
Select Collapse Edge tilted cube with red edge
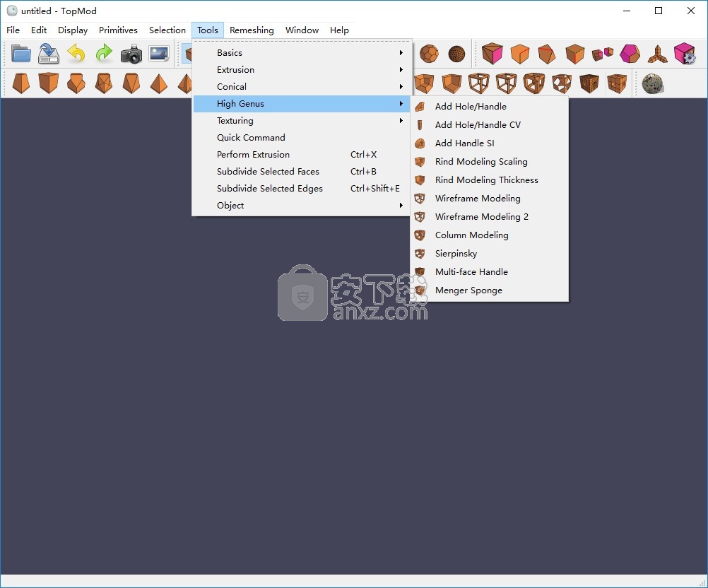(548, 54)
